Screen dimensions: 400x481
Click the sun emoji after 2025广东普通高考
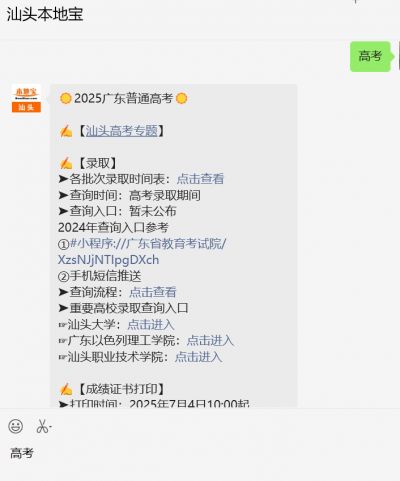181,98
